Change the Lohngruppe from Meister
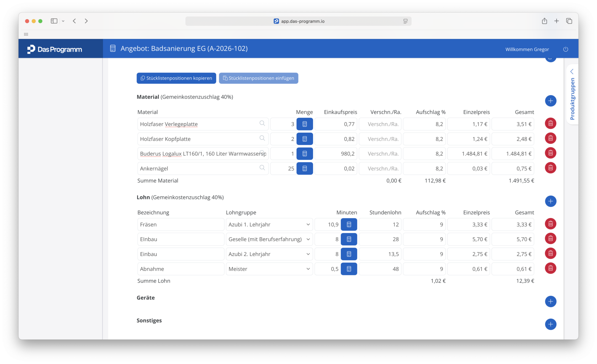The image size is (597, 364). (x=269, y=269)
